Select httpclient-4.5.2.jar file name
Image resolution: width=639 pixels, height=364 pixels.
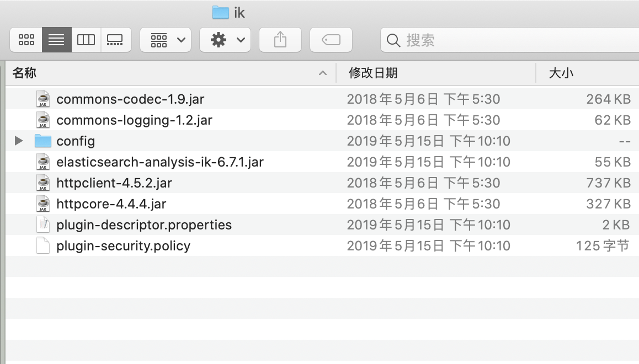(114, 183)
